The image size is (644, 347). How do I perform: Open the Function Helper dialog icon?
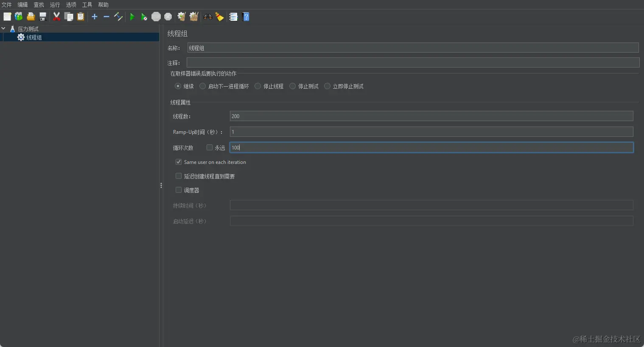coord(233,17)
